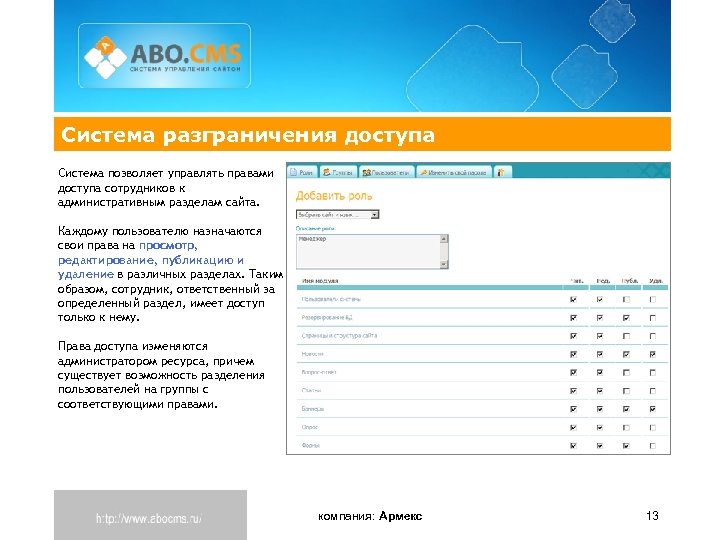Uncheck publish permission for Резервирование БД
This screenshot has height=540, width=720.
tap(626, 318)
